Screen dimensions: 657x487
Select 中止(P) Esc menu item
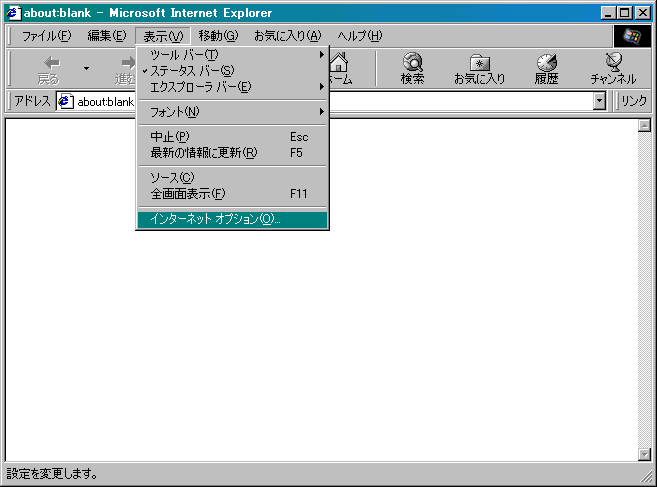pos(232,137)
